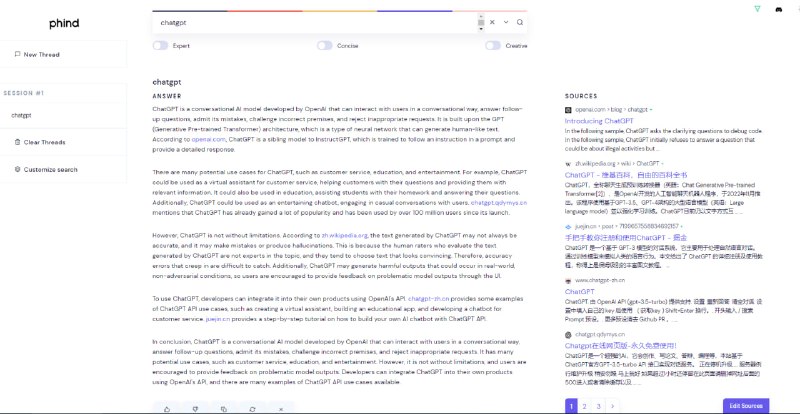Open the Discord icon in top right
The height and width of the screenshot is (414, 800).
(780, 9)
